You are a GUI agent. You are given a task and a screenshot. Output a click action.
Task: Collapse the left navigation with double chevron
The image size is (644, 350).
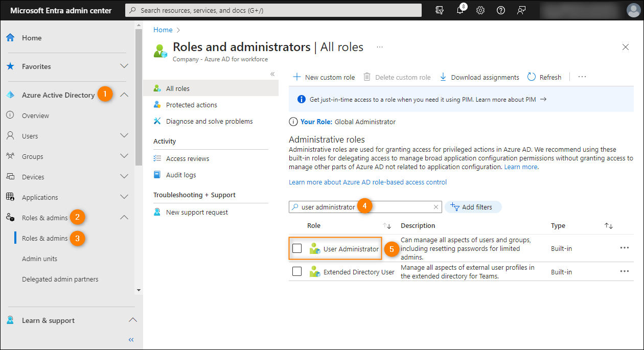tap(131, 339)
